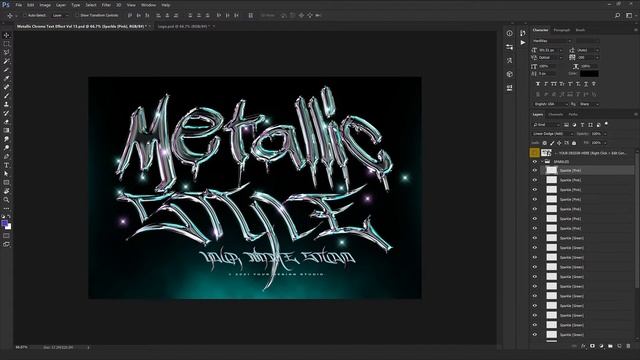Viewport: 640px width, 360px height.
Task: Filter layers by adjustment layers
Action: [574, 124]
